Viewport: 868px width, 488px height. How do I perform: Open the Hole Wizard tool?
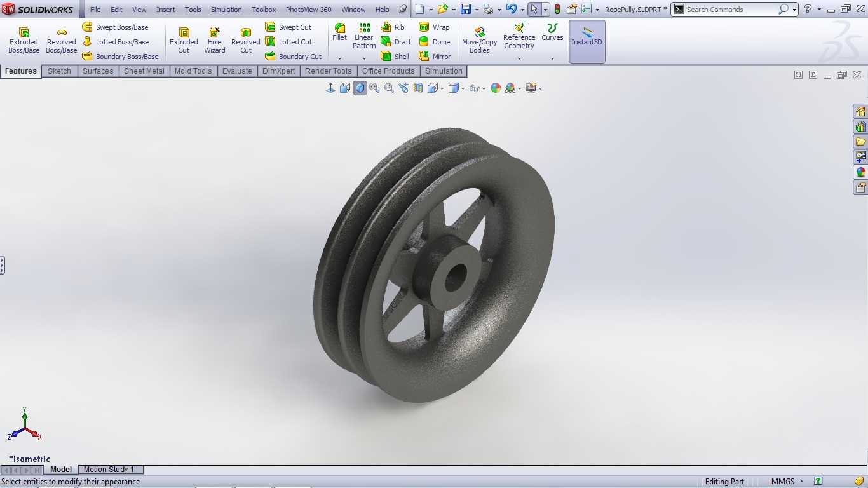pyautogui.click(x=215, y=40)
